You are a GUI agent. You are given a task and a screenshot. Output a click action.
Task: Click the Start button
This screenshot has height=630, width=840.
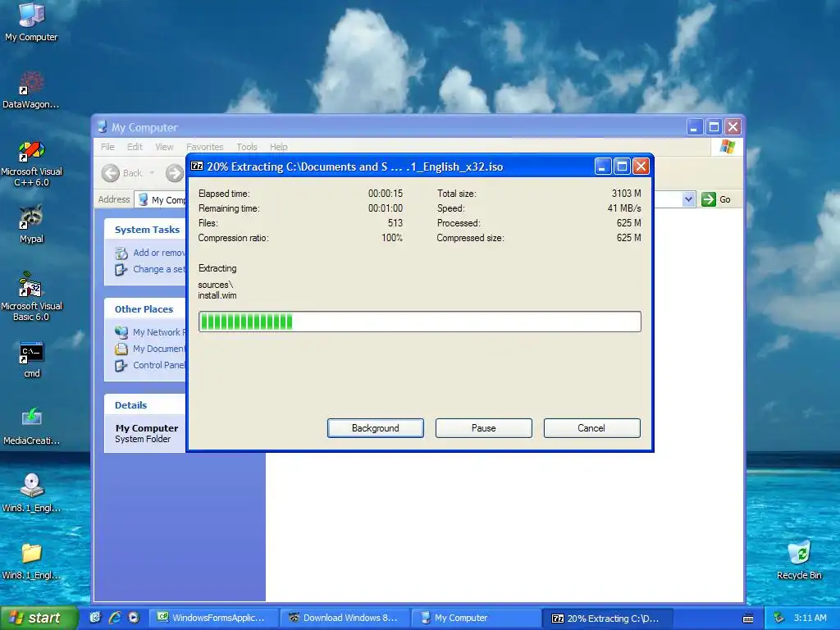pyautogui.click(x=38, y=618)
